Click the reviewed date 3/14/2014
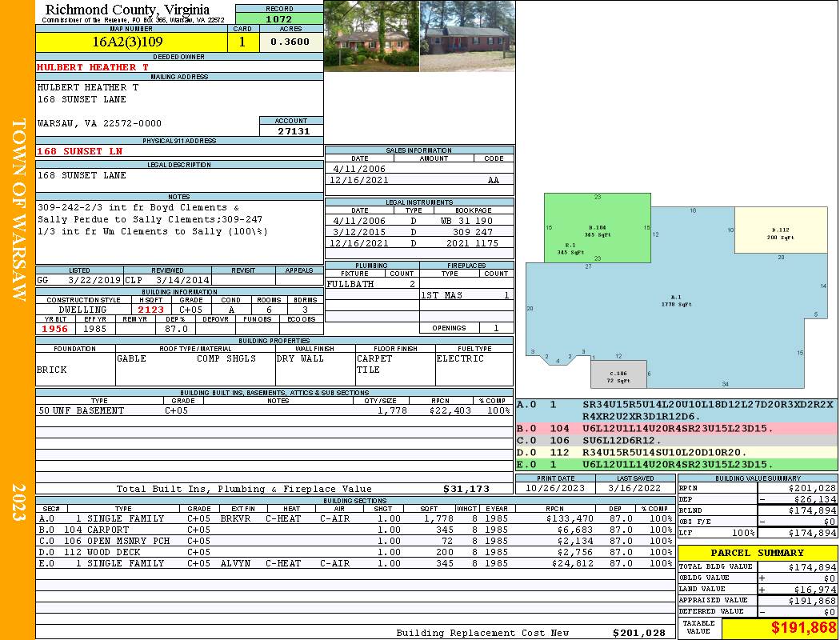This screenshot has height=640, width=840. [182, 280]
